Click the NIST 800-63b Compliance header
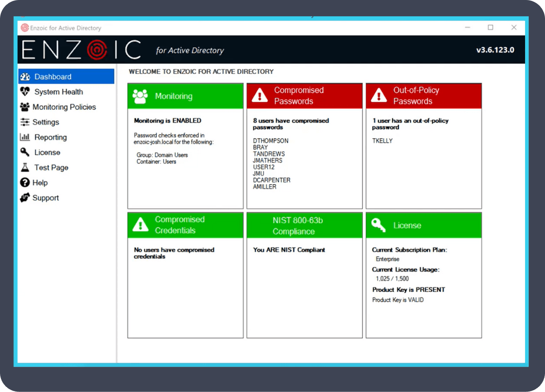Screen dimensions: 545x392 (305, 225)
